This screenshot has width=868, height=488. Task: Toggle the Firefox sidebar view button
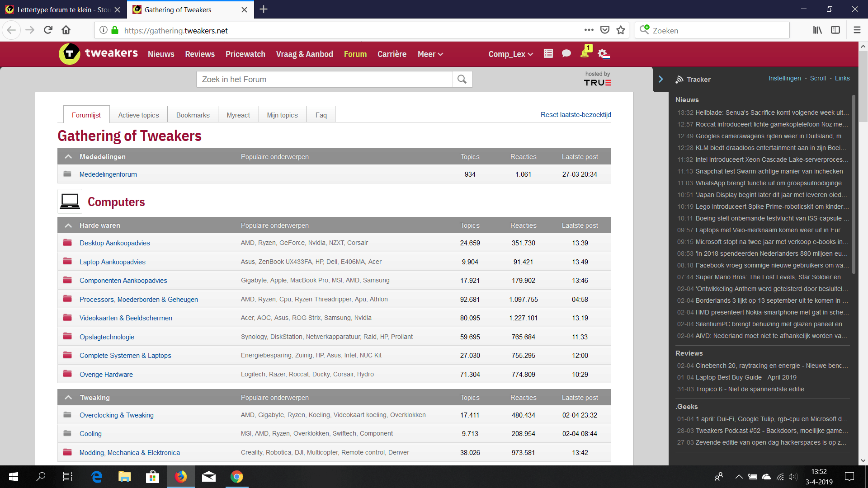(835, 30)
